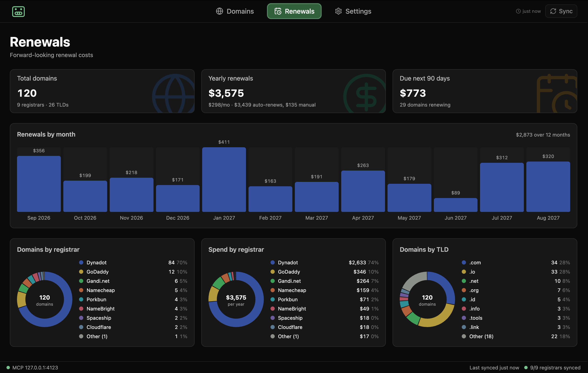Click the Nov 2026 bar labeled $218
Screen dimensions: 588x373
point(131,195)
